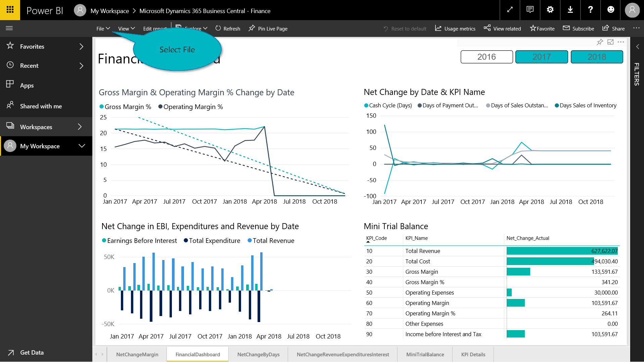
Task: Click the download arrow icon
Action: pos(570,10)
